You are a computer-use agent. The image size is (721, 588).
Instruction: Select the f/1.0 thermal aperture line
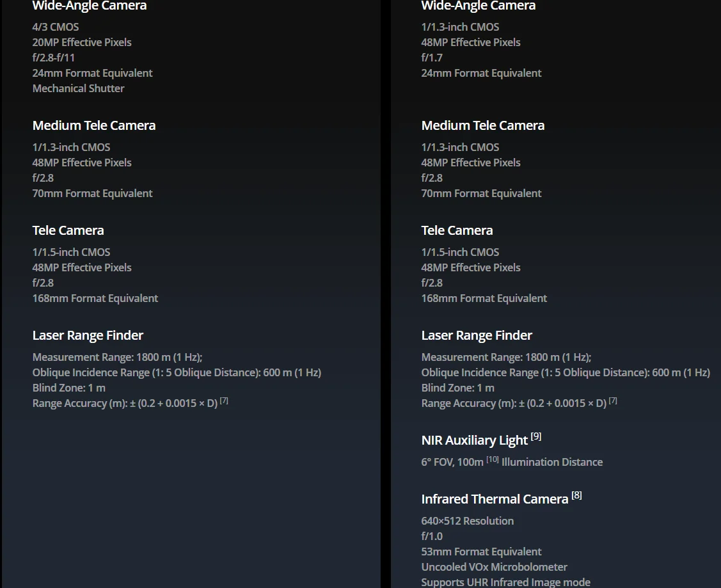click(432, 536)
